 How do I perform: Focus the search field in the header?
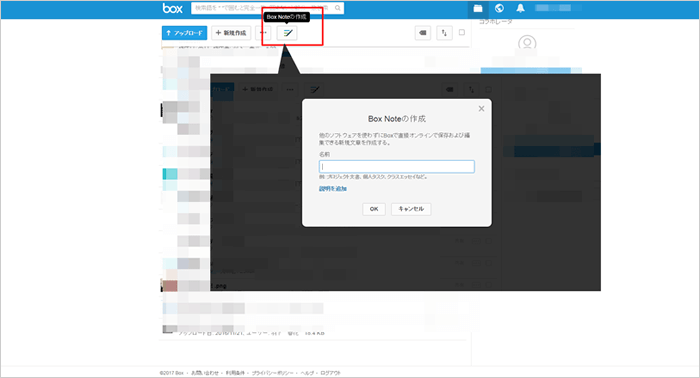(x=267, y=8)
